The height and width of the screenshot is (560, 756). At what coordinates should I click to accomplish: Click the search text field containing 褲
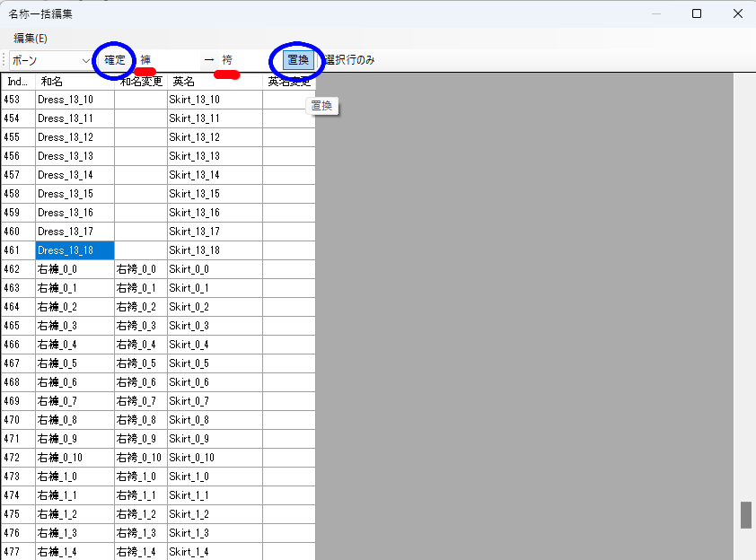coord(169,60)
